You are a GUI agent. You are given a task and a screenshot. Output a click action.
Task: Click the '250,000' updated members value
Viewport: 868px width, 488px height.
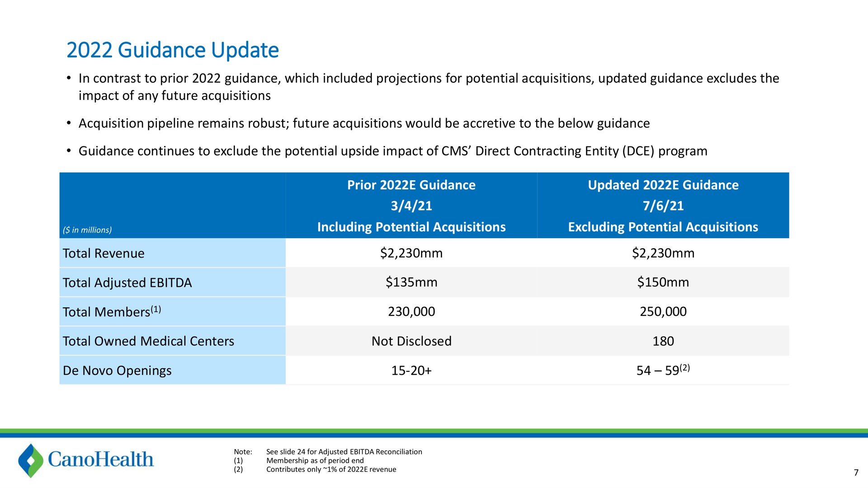click(663, 311)
